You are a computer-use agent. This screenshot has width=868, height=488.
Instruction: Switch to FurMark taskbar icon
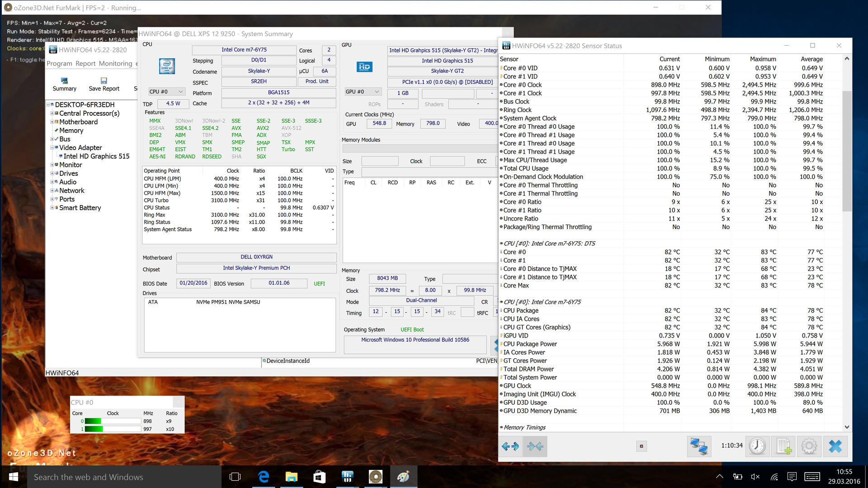click(376, 477)
